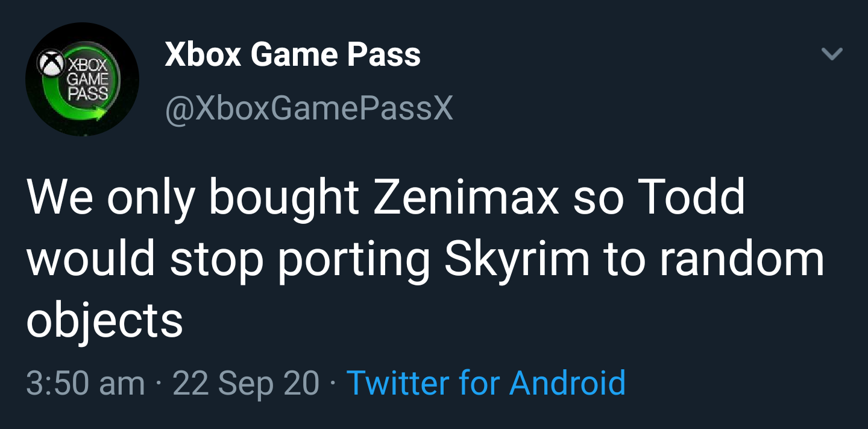This screenshot has width=868, height=429.
Task: Click the word Skyrim in the tweet
Action: tap(517, 258)
